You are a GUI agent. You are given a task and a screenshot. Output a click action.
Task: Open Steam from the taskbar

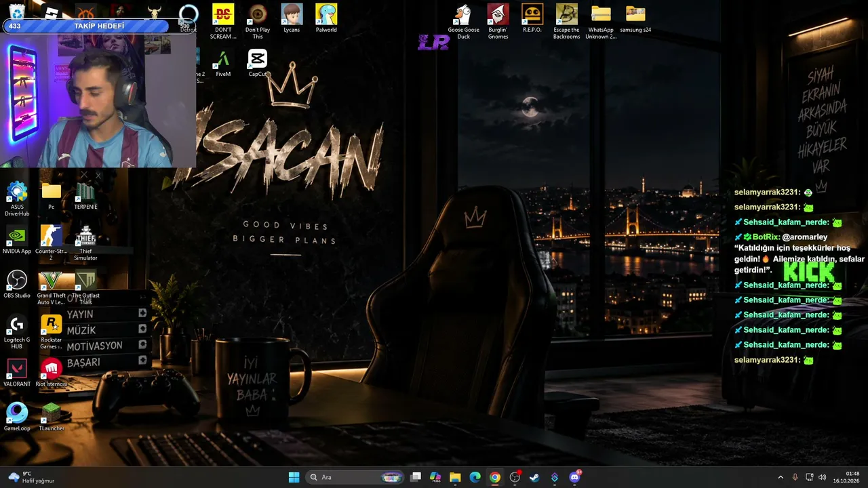[x=535, y=477]
